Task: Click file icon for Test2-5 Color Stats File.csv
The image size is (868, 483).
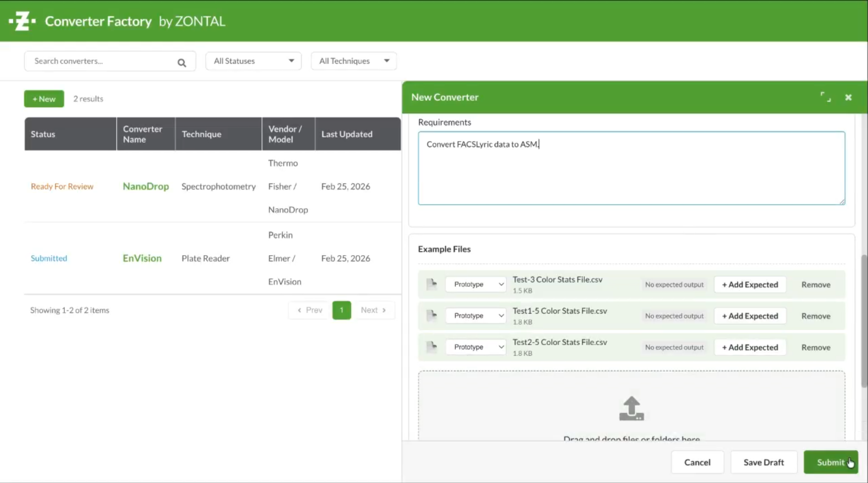Action: click(432, 347)
